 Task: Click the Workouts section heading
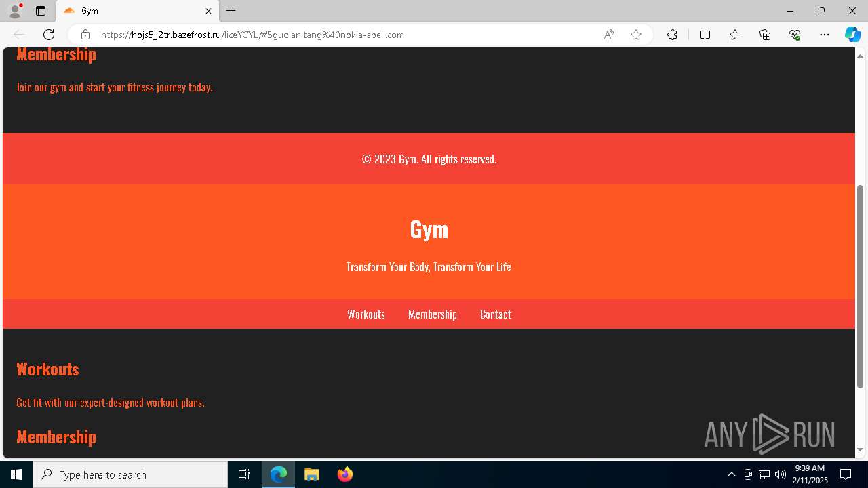coord(47,369)
